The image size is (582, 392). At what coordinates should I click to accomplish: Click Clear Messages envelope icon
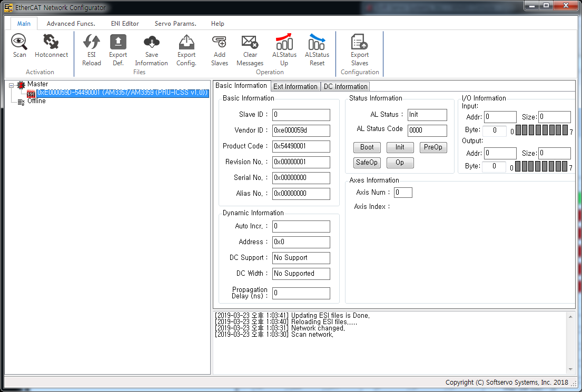(250, 42)
